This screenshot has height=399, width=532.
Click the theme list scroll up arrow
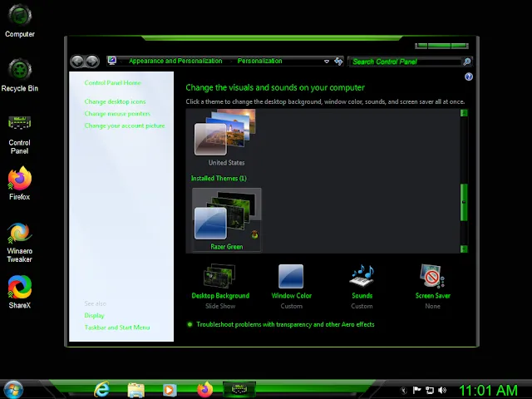pyautogui.click(x=464, y=113)
